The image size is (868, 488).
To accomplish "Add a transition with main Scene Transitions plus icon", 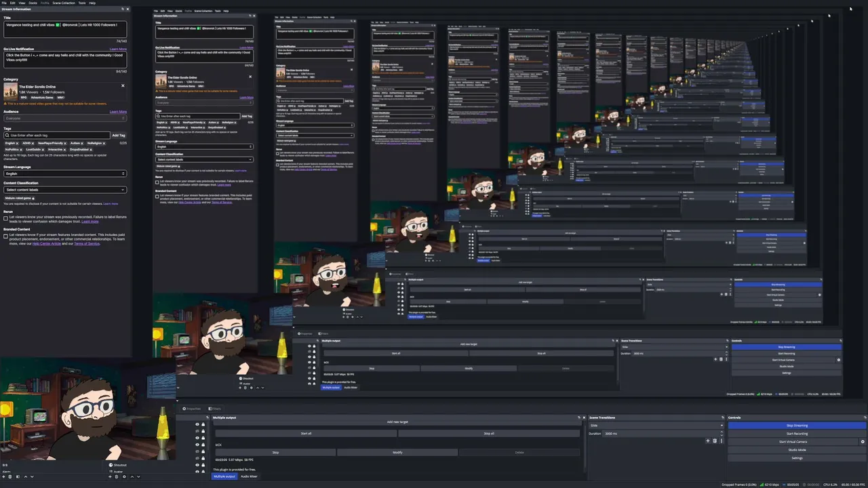I will click(x=708, y=441).
